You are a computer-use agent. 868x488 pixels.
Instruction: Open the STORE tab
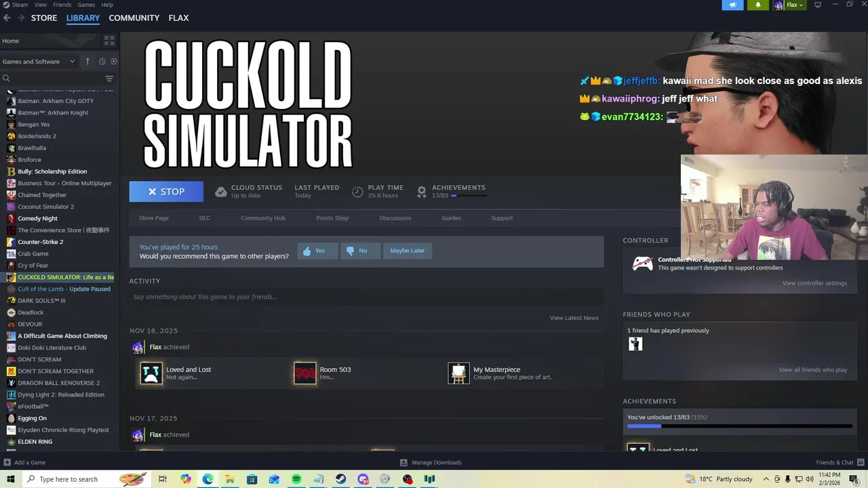[44, 18]
